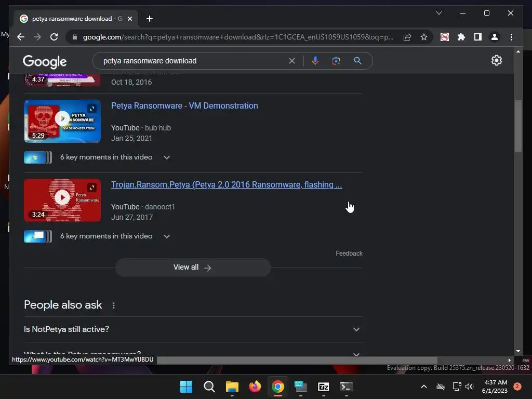Switch to Chrome in taskbar
Image resolution: width=532 pixels, height=399 pixels.
[277, 387]
